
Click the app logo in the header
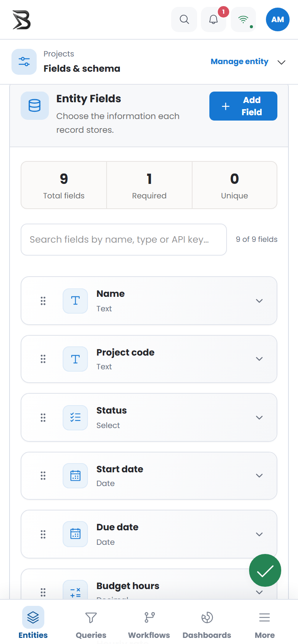point(21,19)
